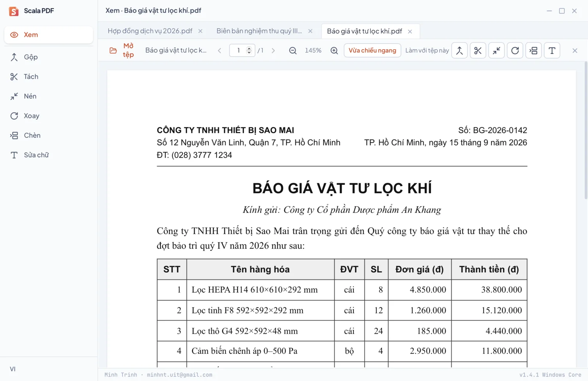Viewport: 588px width, 381px height.
Task: Click version v1.4.1 Windows Core text
Action: pyautogui.click(x=550, y=375)
